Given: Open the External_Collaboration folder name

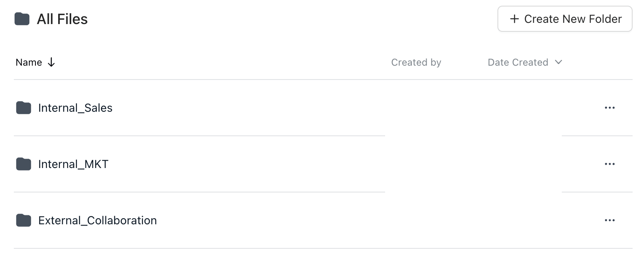Looking at the screenshot, I should [x=97, y=220].
